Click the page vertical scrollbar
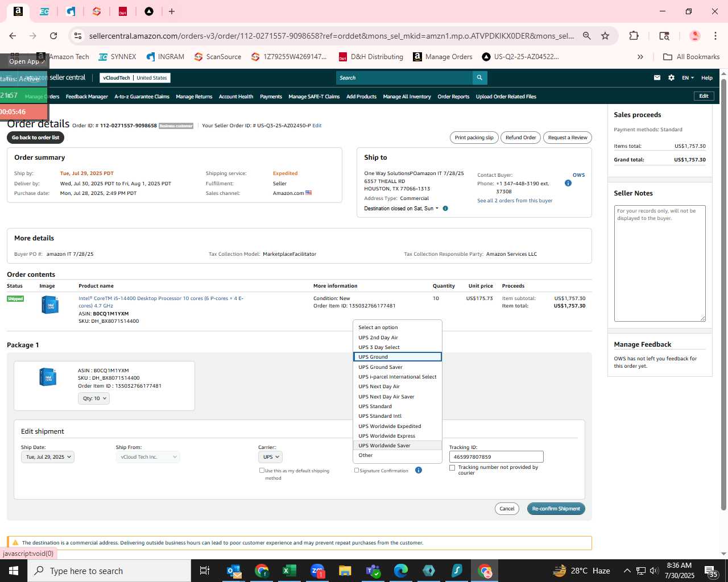This screenshot has width=728, height=582. (723, 296)
